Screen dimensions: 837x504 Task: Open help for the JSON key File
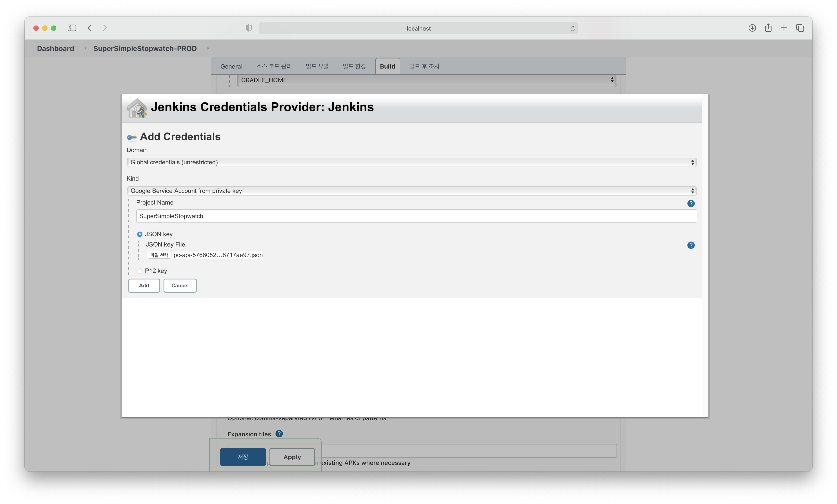(691, 245)
